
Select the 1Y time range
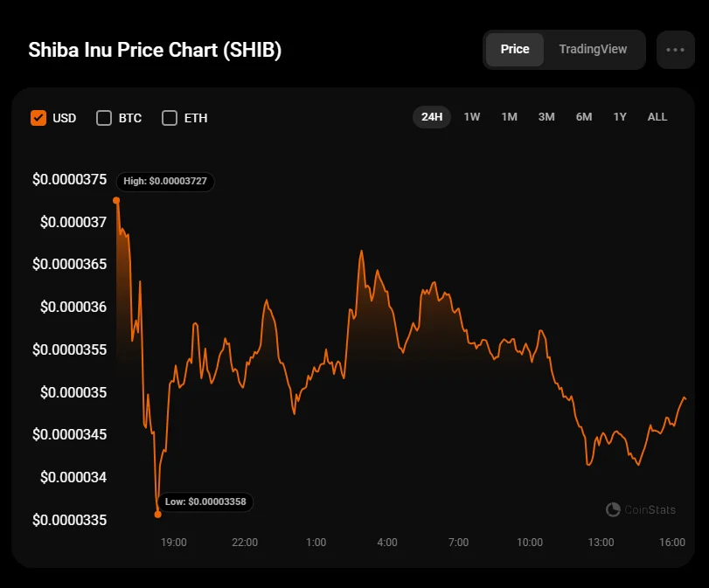(x=620, y=117)
